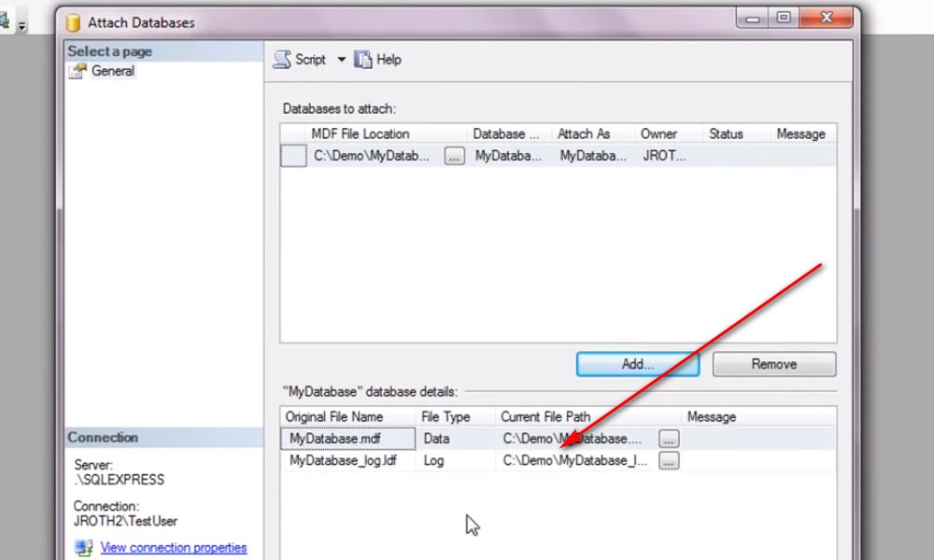Maximize the Attach Databases window
The width and height of the screenshot is (934, 560).
783,18
